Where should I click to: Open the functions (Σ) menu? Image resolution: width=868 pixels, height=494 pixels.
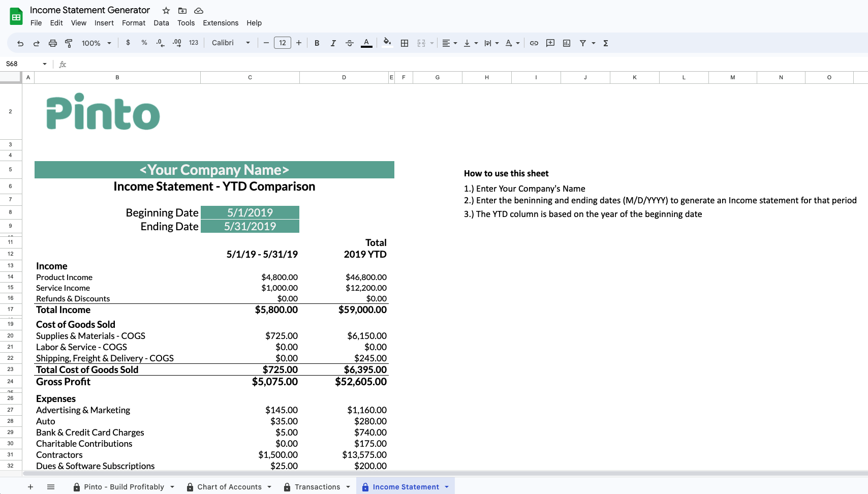605,43
